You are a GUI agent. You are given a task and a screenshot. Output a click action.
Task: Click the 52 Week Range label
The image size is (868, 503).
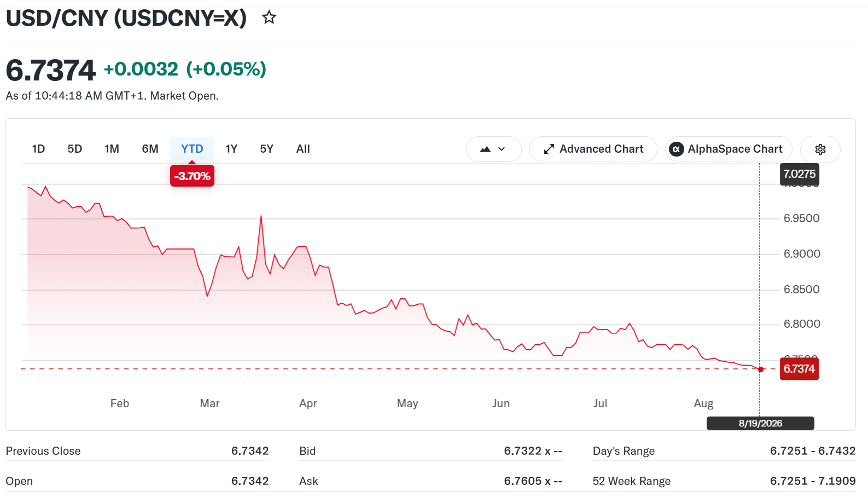(632, 481)
